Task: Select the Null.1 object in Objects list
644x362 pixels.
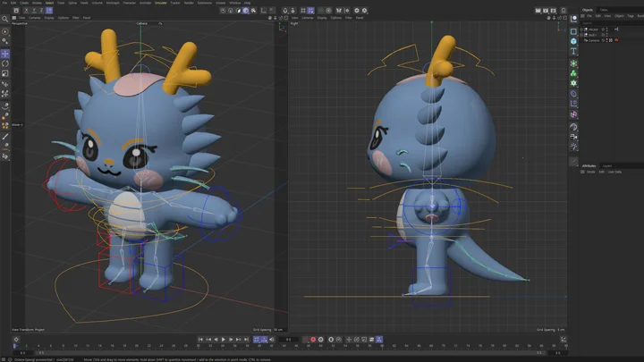Action: 592,35
